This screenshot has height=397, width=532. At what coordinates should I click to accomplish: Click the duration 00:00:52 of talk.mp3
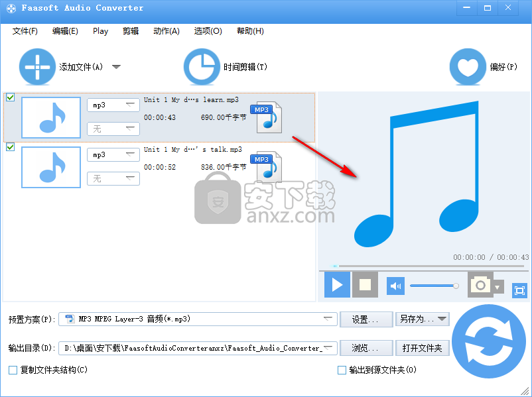(x=160, y=167)
